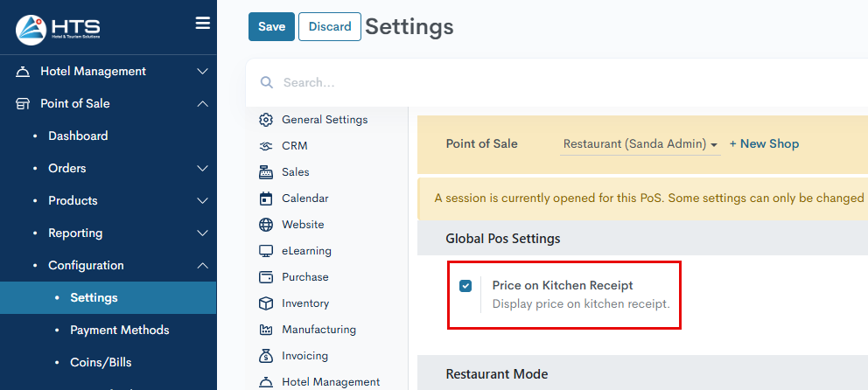Screen dimensions: 868x390
Task: Click the Calendar icon in settings list
Action: [x=266, y=198]
